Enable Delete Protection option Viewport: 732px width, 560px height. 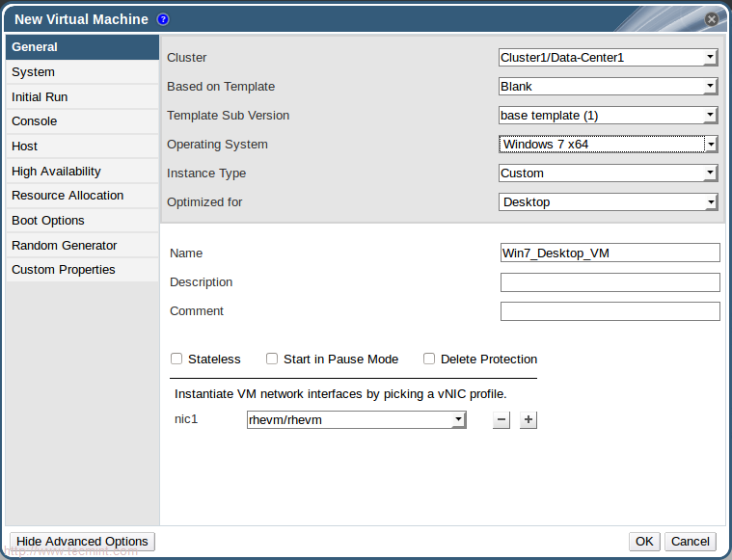(x=429, y=360)
